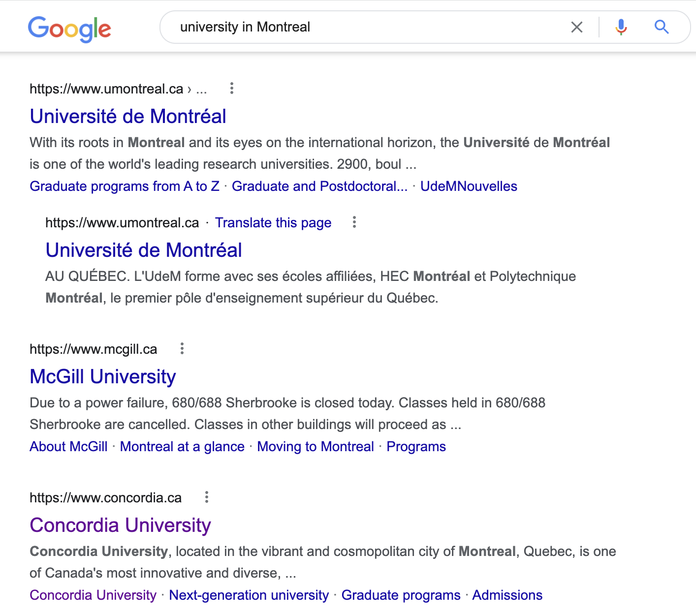Clear the search box text
This screenshot has height=616, width=696.
[576, 27]
